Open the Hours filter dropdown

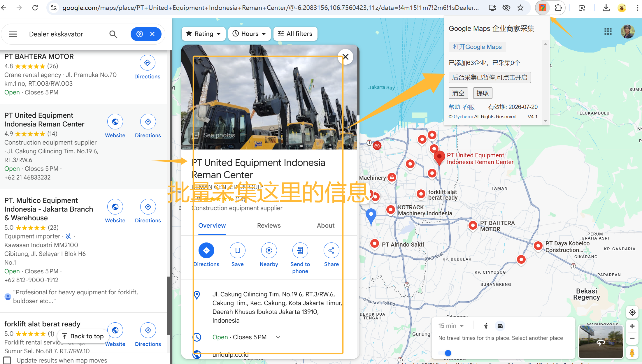[250, 34]
